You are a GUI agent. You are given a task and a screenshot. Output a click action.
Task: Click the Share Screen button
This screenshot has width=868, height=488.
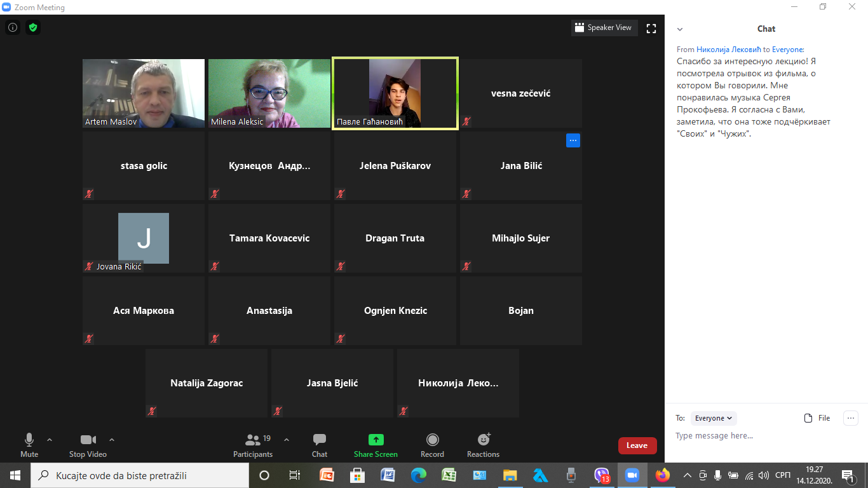pyautogui.click(x=376, y=445)
